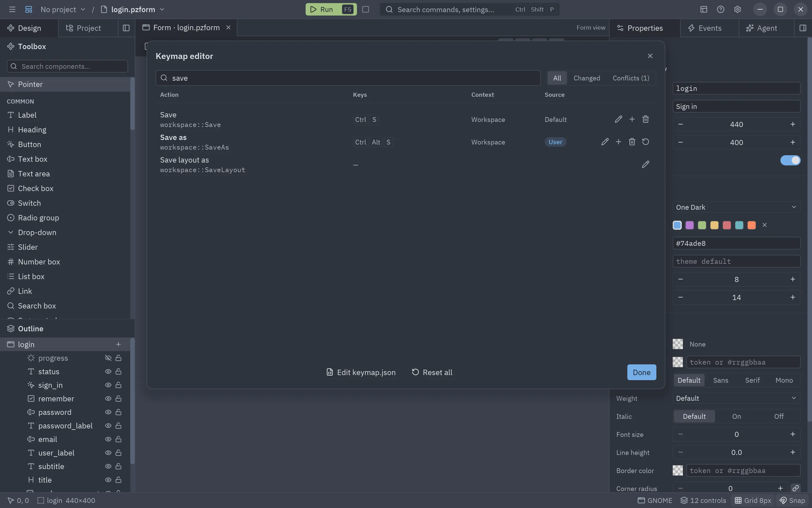The image size is (812, 508).
Task: Add another keybinding to Save as
Action: [618, 142]
